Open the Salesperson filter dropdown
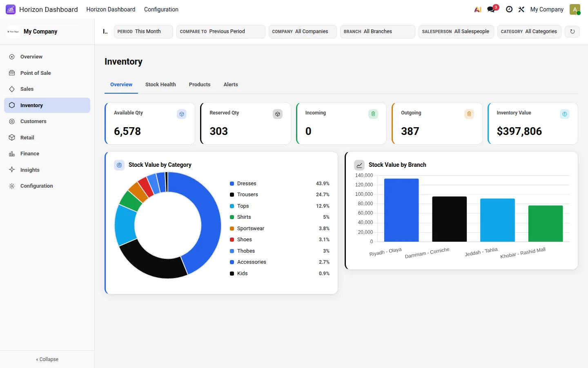 [x=456, y=31]
